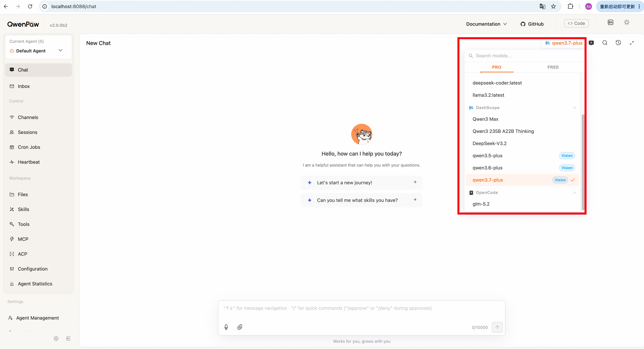Click the browser reload icon

pos(30,6)
